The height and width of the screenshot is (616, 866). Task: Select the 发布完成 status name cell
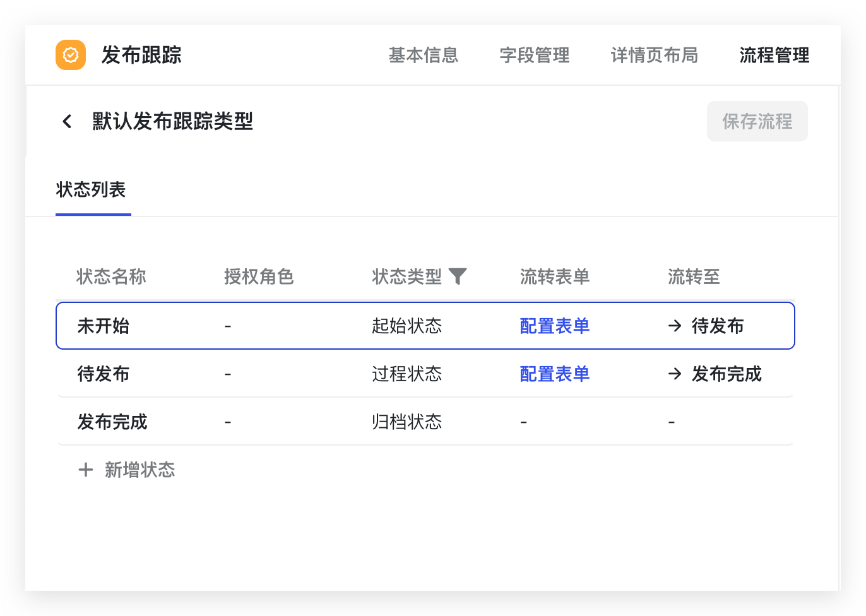click(112, 422)
